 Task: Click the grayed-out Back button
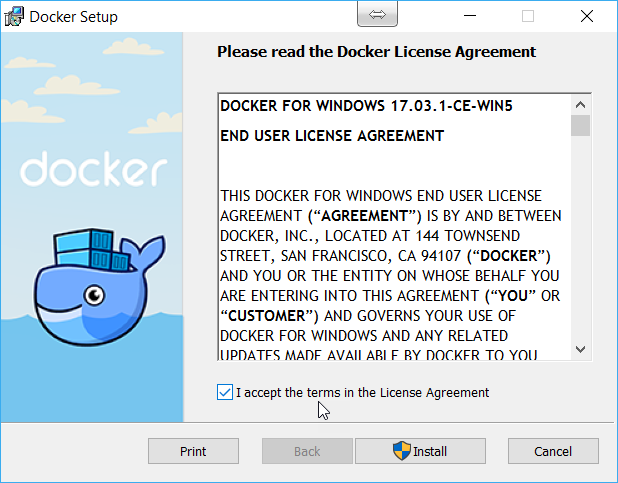307,451
